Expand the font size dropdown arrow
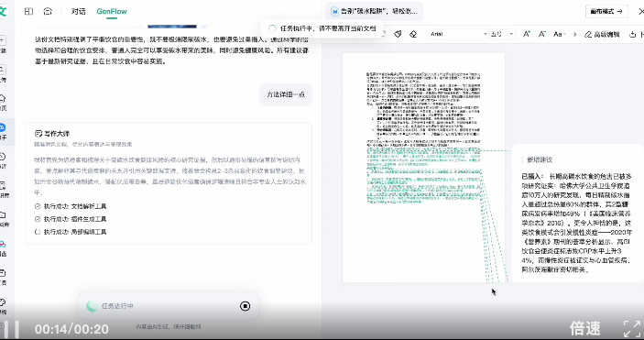 [x=511, y=34]
